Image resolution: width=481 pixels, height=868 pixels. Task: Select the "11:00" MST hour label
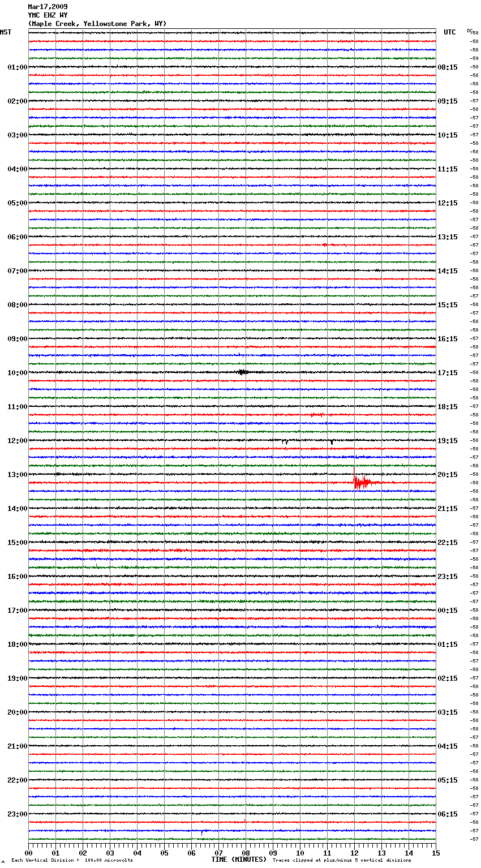pos(18,407)
